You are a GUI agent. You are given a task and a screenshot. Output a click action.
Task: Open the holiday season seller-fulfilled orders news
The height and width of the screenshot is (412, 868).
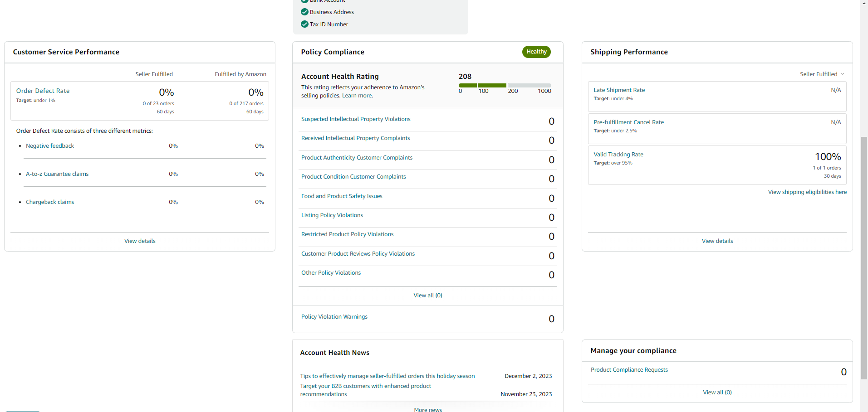pyautogui.click(x=387, y=376)
